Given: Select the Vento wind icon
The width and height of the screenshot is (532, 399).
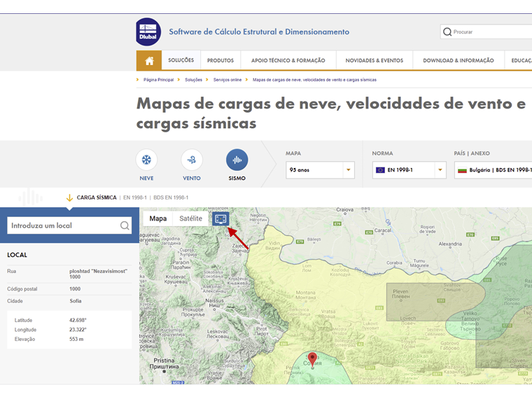Looking at the screenshot, I should [192, 160].
